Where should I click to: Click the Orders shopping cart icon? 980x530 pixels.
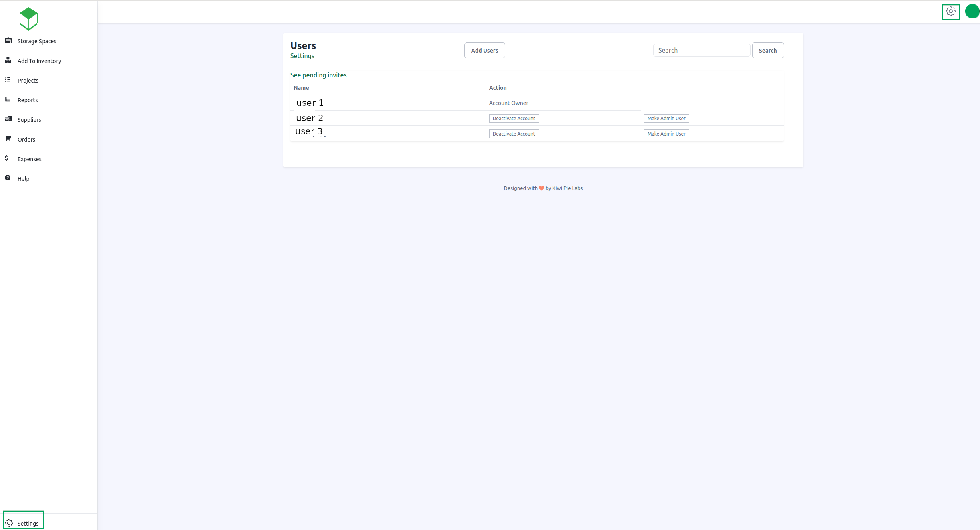tap(8, 139)
